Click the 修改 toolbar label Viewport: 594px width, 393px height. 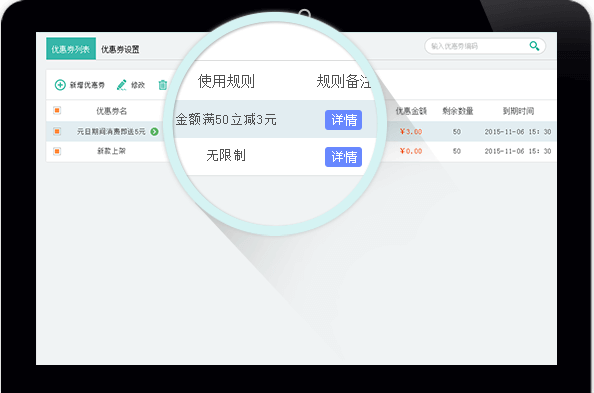click(138, 85)
